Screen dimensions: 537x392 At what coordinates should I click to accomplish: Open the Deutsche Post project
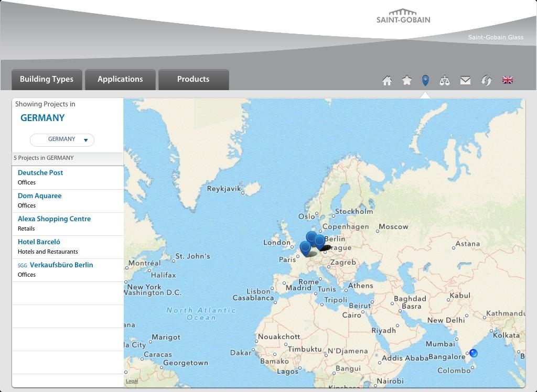tap(68, 178)
